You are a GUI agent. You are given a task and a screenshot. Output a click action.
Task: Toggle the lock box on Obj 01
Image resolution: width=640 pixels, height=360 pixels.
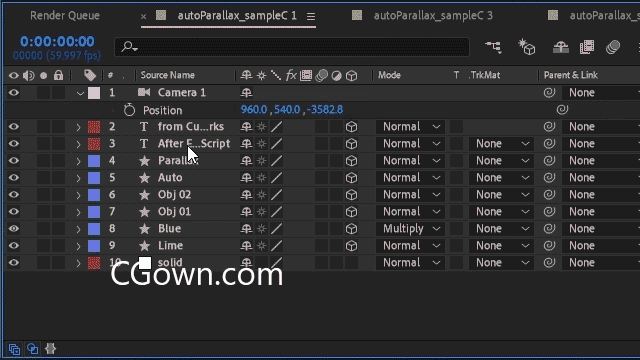(x=58, y=211)
